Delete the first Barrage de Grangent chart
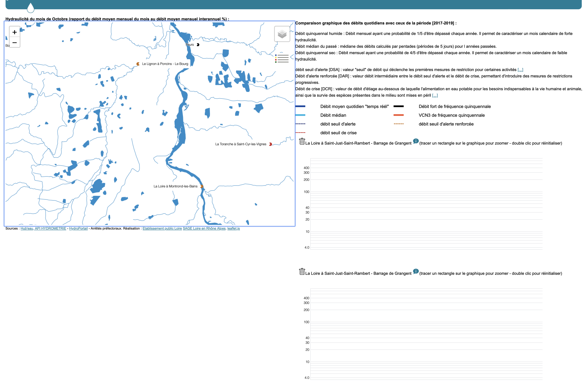The image size is (588, 392). [x=302, y=141]
